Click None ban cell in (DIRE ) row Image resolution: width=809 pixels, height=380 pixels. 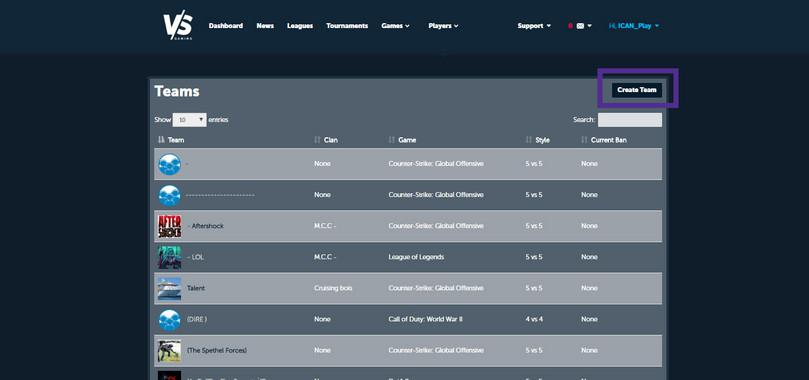coord(589,319)
